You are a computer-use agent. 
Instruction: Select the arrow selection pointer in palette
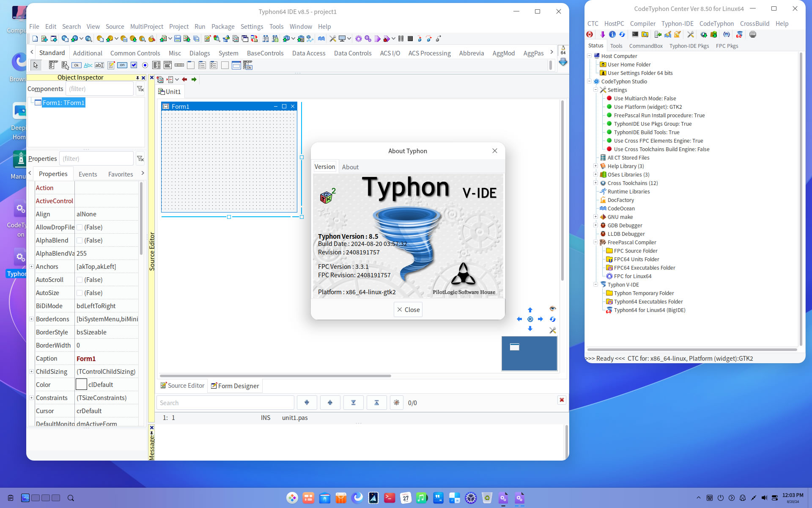point(36,65)
